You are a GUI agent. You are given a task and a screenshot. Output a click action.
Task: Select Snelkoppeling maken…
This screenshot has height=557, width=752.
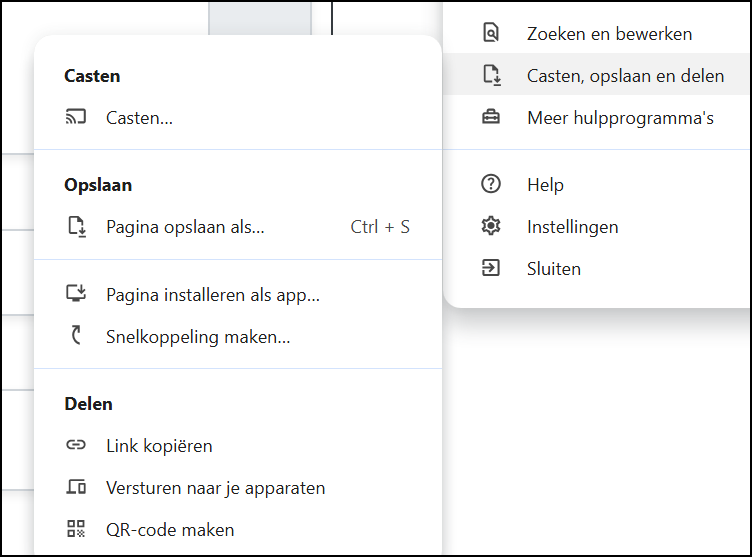(x=238, y=337)
